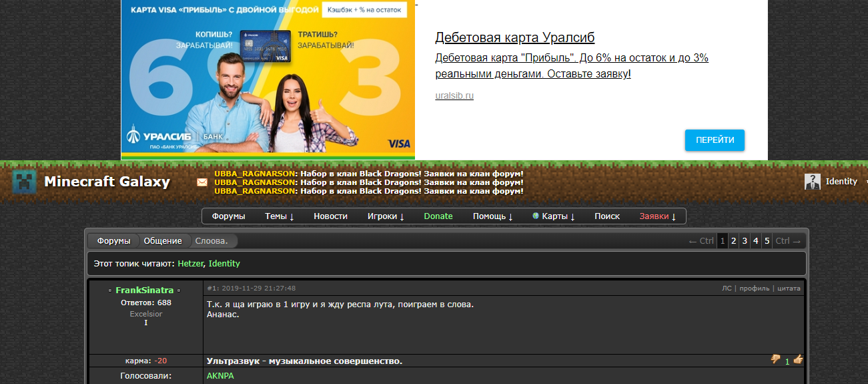Go to topic page 5

[767, 241]
